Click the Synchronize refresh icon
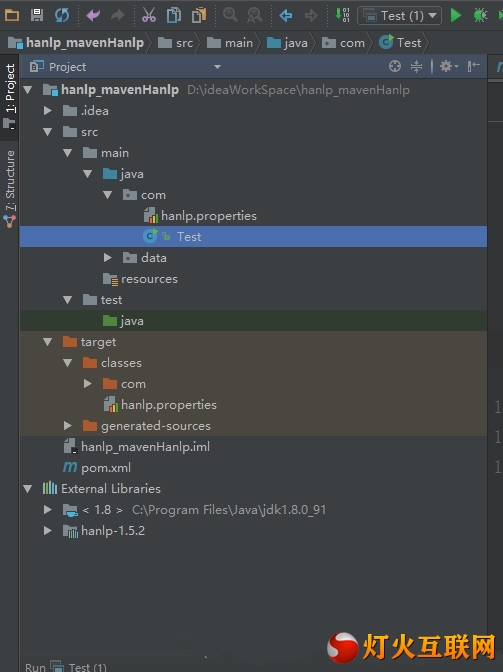 click(62, 15)
